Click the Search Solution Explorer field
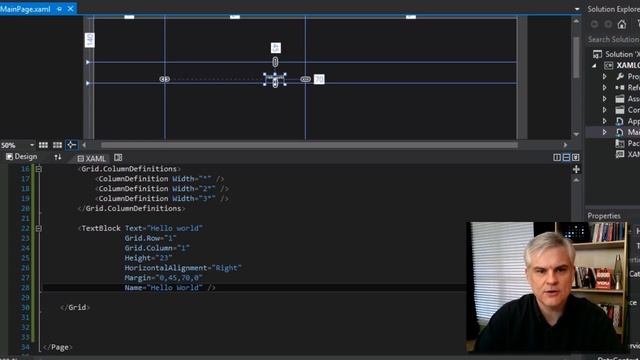 pos(613,40)
